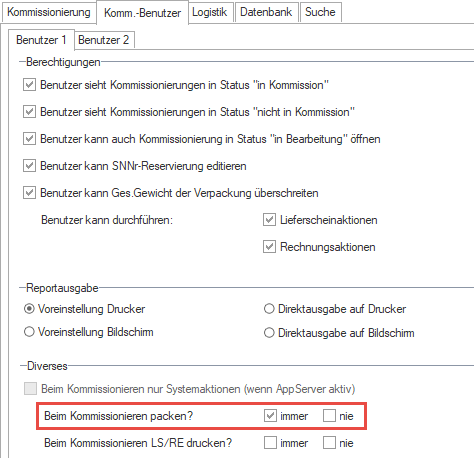Viewport: 474px width, 458px height.
Task: Uncheck 'immer' for Beim Kommissionieren packen
Action: pos(270,416)
